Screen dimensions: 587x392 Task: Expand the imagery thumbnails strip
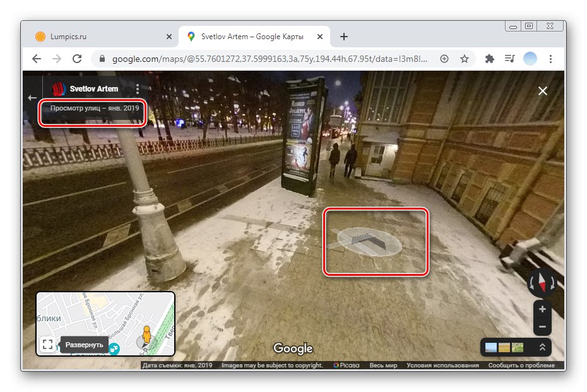pyautogui.click(x=542, y=347)
